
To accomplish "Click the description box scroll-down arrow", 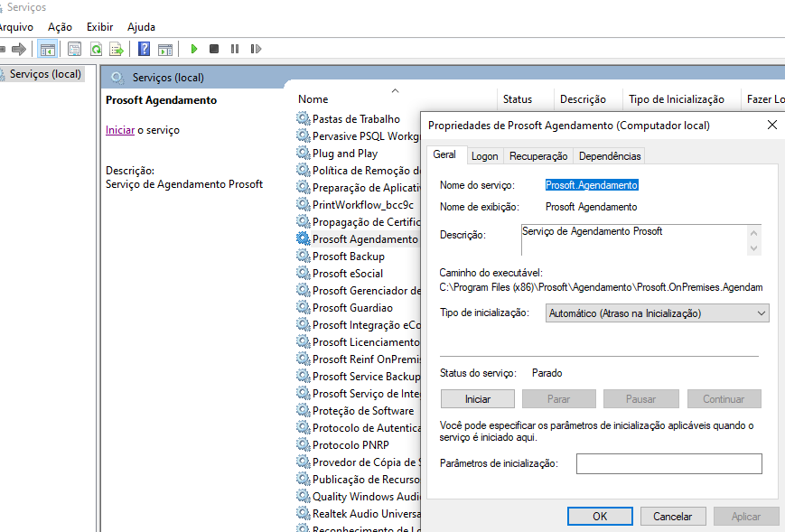I will (754, 248).
